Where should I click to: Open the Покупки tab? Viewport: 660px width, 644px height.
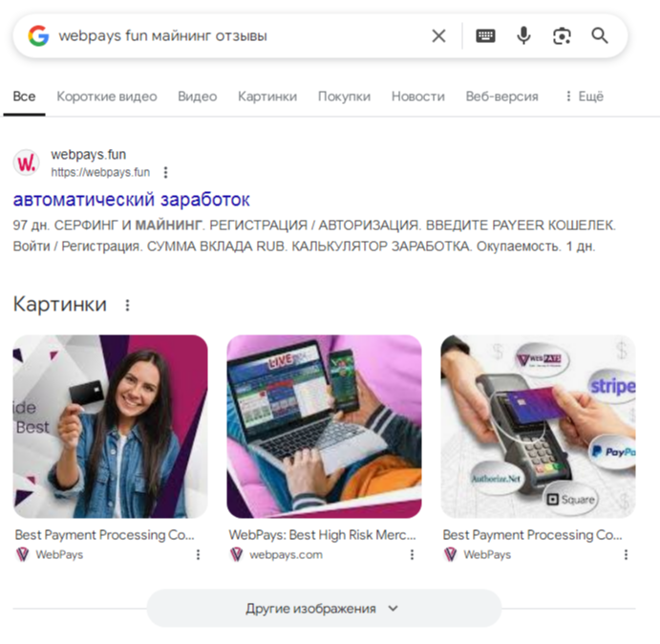344,97
